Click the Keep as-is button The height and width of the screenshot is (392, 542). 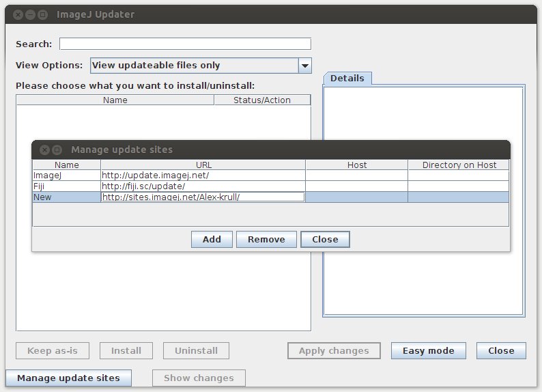click(53, 350)
